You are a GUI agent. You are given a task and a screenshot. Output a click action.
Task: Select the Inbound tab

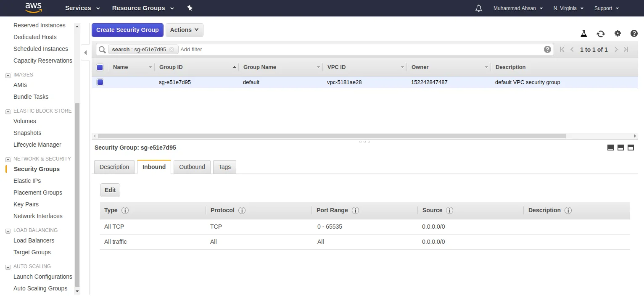pos(154,167)
